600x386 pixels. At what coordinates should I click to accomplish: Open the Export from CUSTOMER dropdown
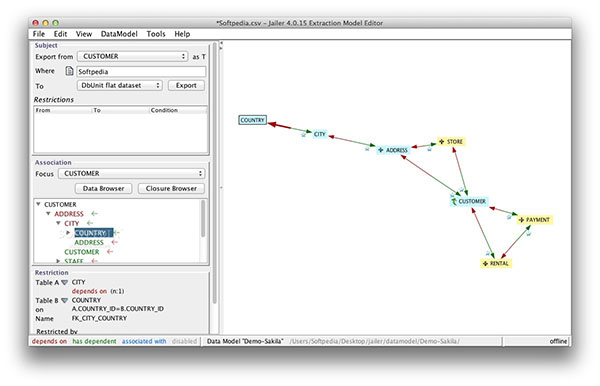(133, 56)
